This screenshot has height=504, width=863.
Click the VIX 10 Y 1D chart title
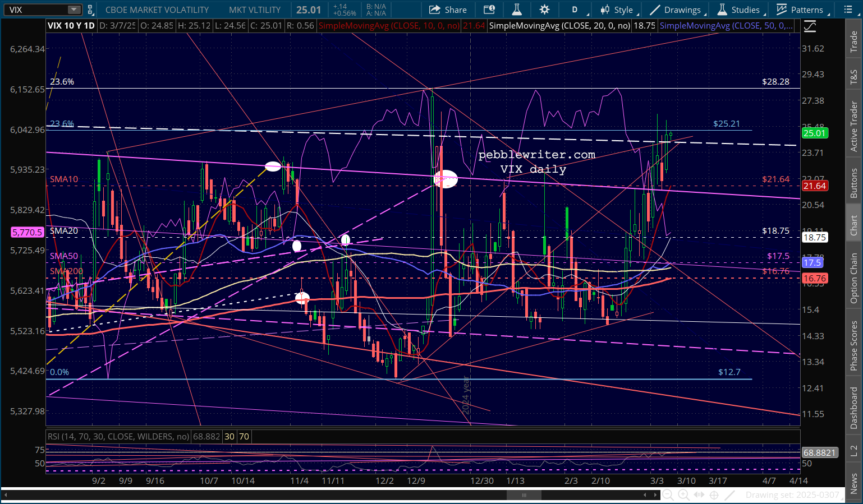(x=71, y=26)
